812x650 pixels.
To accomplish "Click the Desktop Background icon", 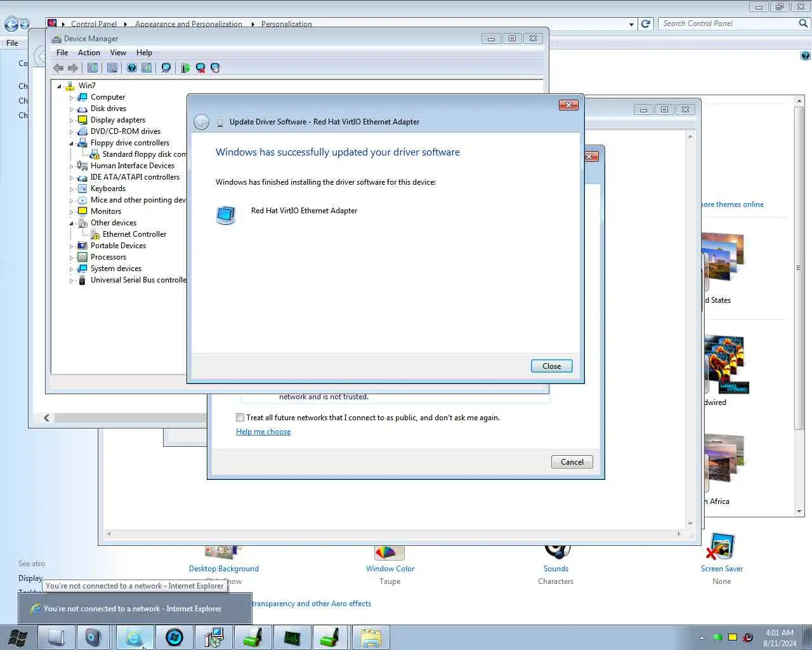I will (x=223, y=552).
